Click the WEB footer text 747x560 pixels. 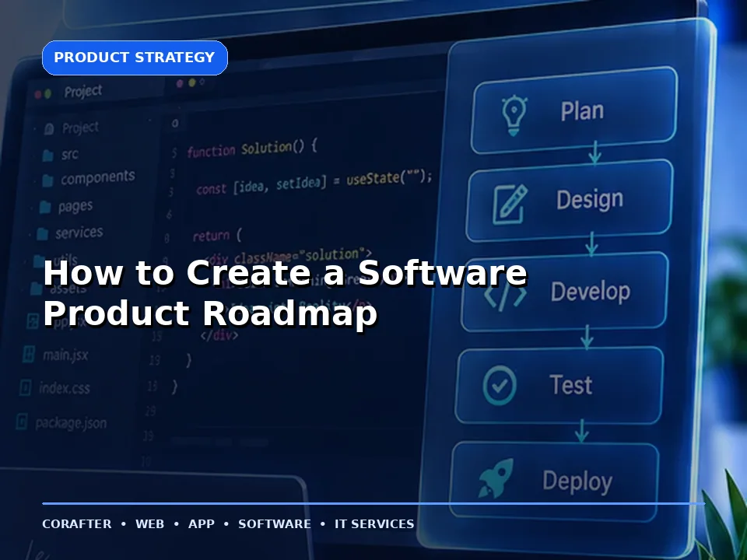149,523
